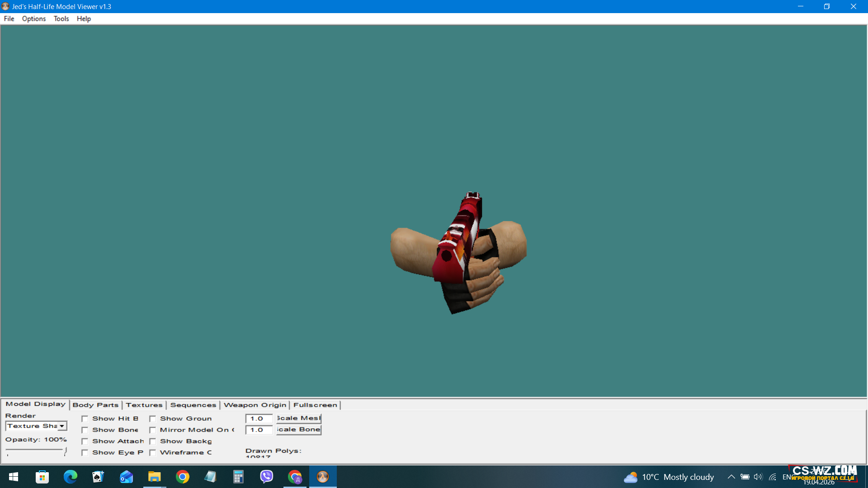The height and width of the screenshot is (488, 868).
Task: Switch to the Textures tab
Action: coord(144,405)
